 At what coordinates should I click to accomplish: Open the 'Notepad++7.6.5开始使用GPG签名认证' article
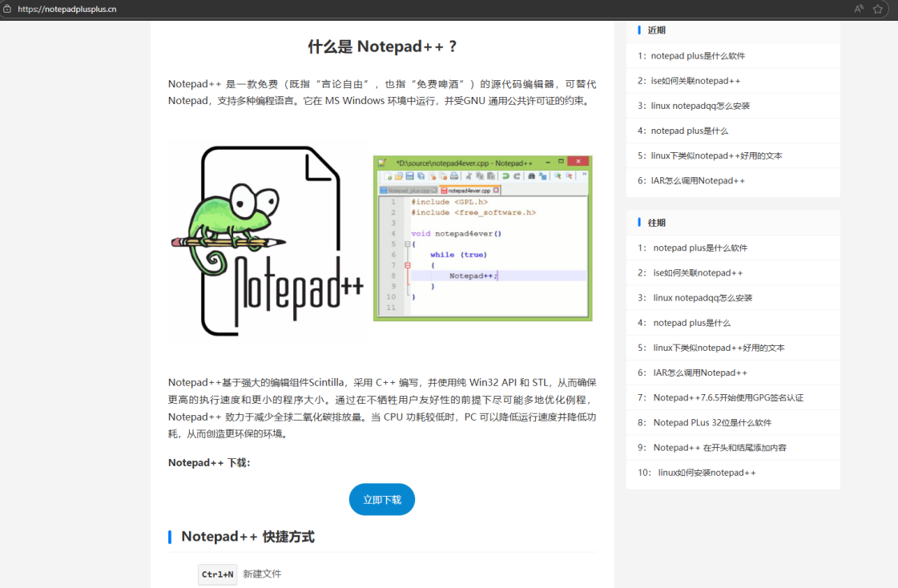(727, 398)
